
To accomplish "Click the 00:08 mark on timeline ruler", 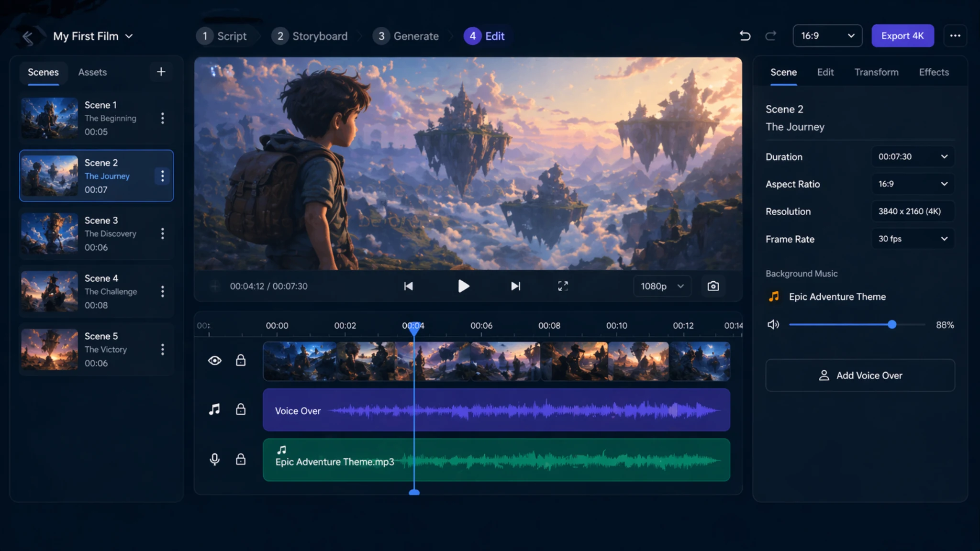I will pyautogui.click(x=549, y=326).
